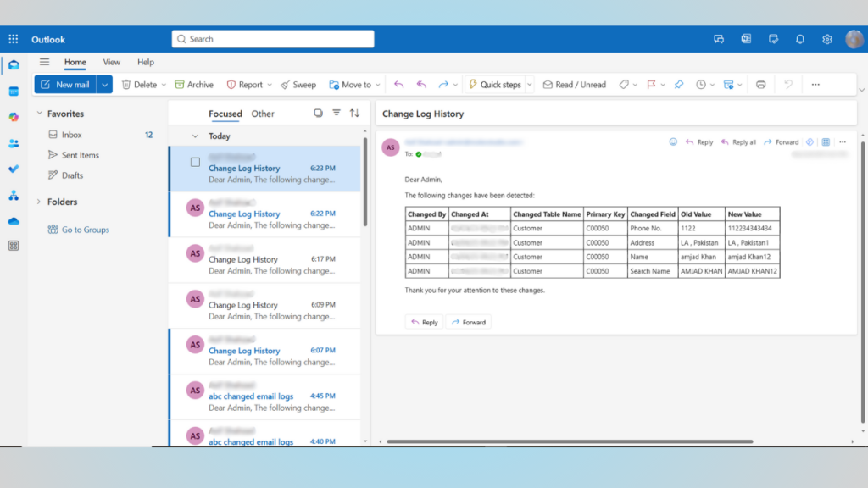Click the emoji reaction icon in email header
Screen dimensions: 868x488
(x=673, y=142)
